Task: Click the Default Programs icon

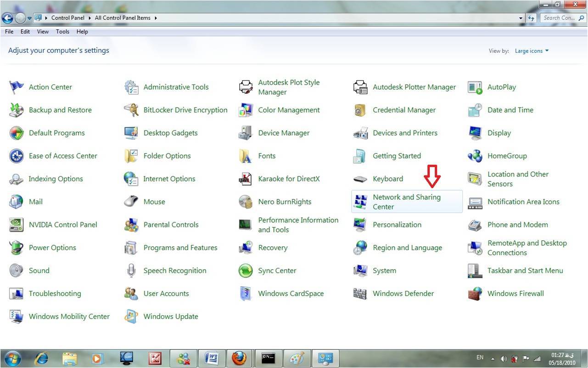Action: [x=17, y=133]
